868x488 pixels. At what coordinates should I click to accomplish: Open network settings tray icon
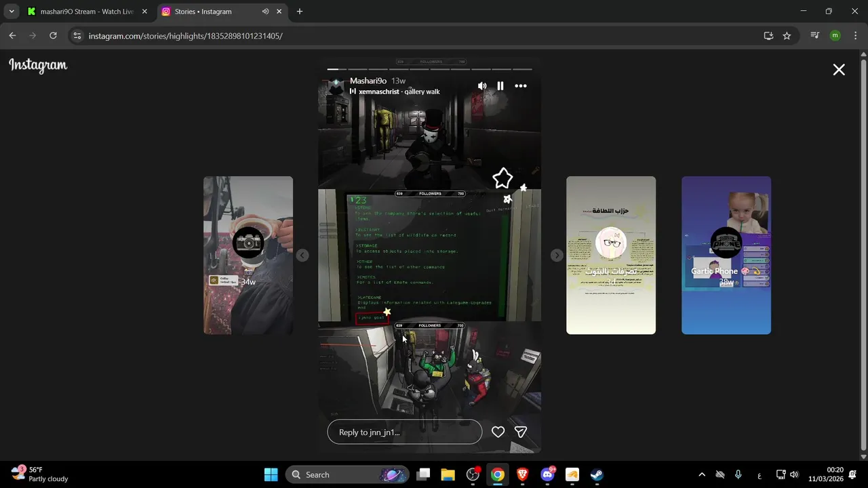click(x=781, y=474)
